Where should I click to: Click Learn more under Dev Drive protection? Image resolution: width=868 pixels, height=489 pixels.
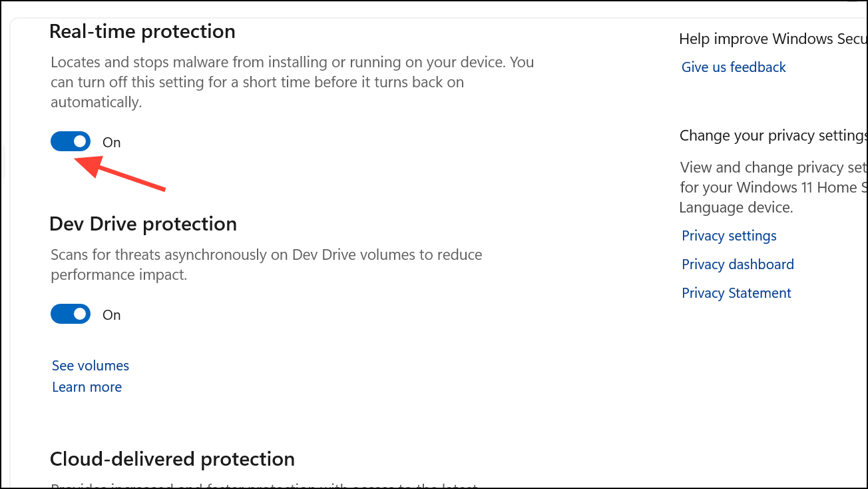click(87, 386)
